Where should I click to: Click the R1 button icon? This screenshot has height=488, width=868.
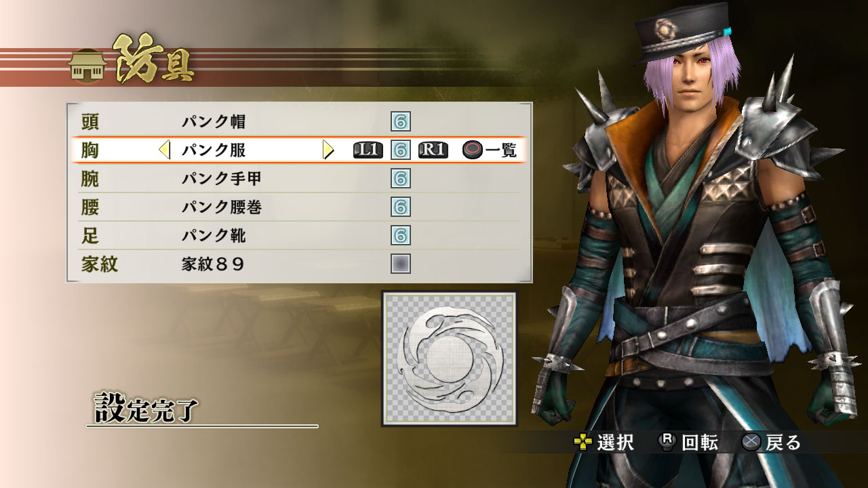pyautogui.click(x=433, y=150)
